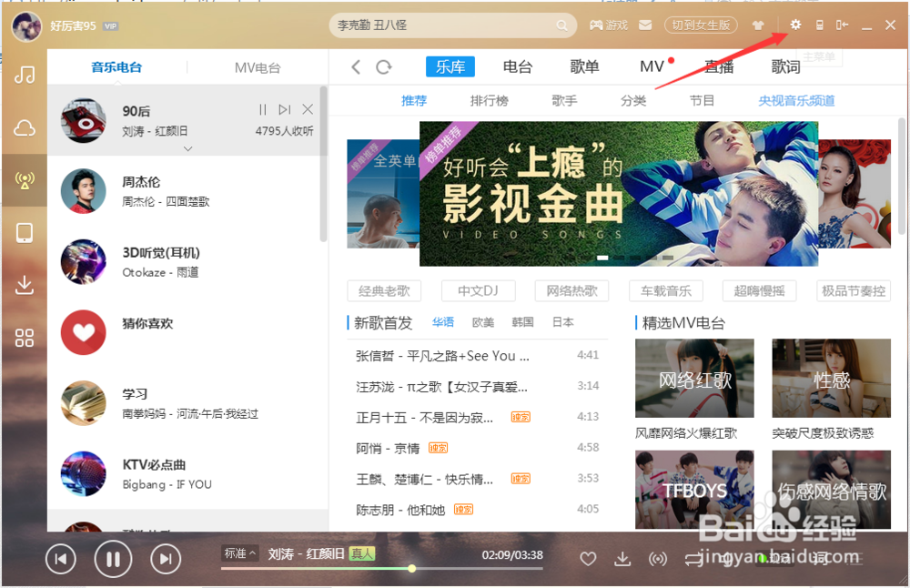Click the search magnifier icon
The height and width of the screenshot is (588, 910).
561,25
